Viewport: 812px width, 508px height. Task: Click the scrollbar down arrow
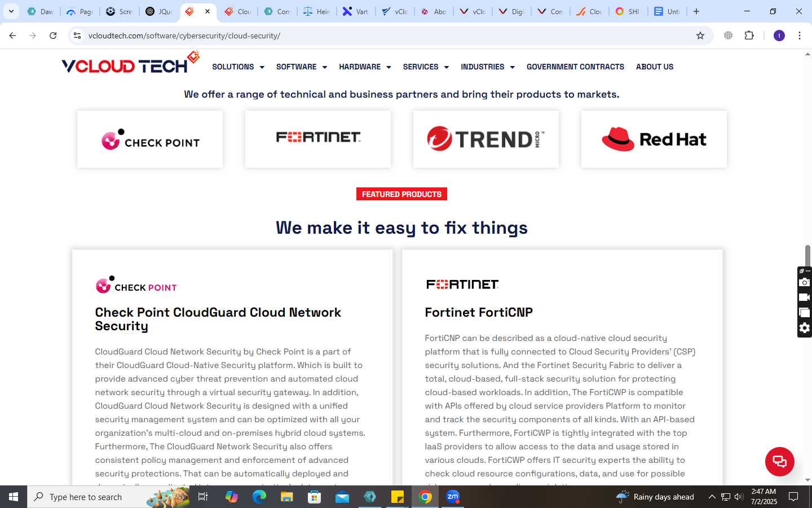(807, 480)
